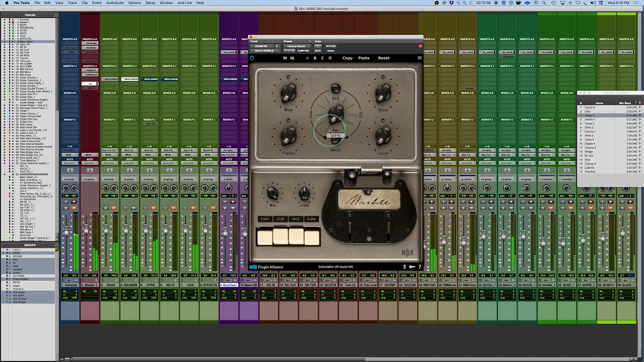The image size is (644, 362).
Task: Turn the Wow knob
Action: coord(288,94)
